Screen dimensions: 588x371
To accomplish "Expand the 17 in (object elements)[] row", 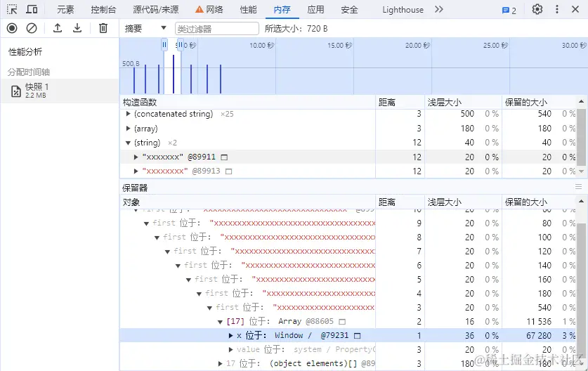I will pyautogui.click(x=220, y=363).
